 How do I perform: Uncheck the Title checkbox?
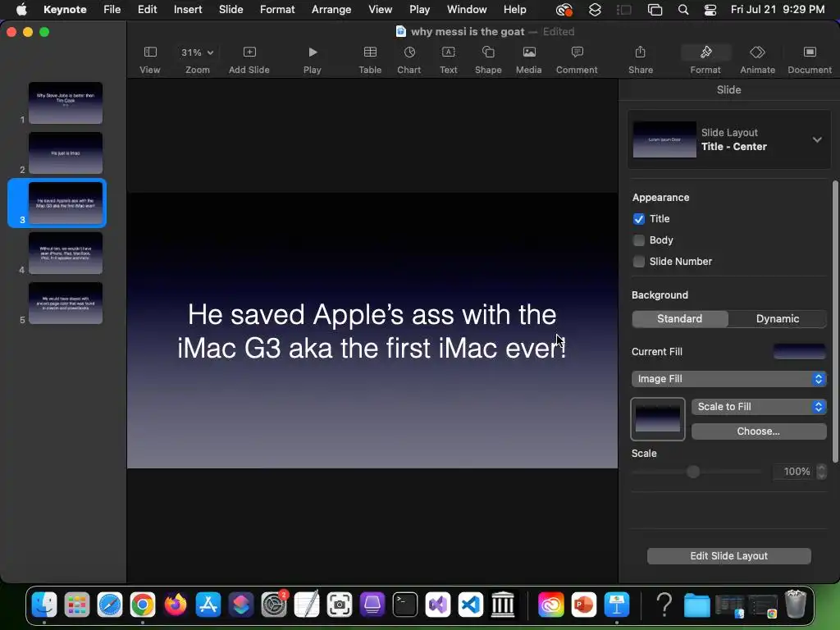(638, 219)
